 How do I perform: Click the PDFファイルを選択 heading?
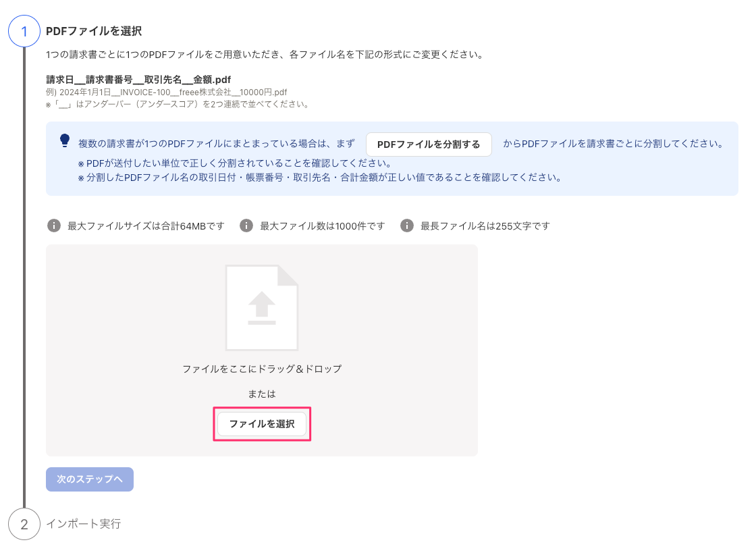click(x=94, y=31)
